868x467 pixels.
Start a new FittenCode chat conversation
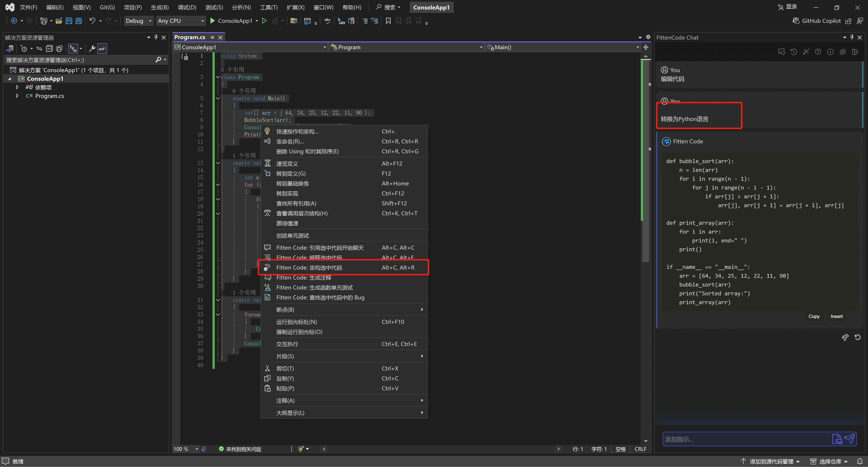point(781,52)
